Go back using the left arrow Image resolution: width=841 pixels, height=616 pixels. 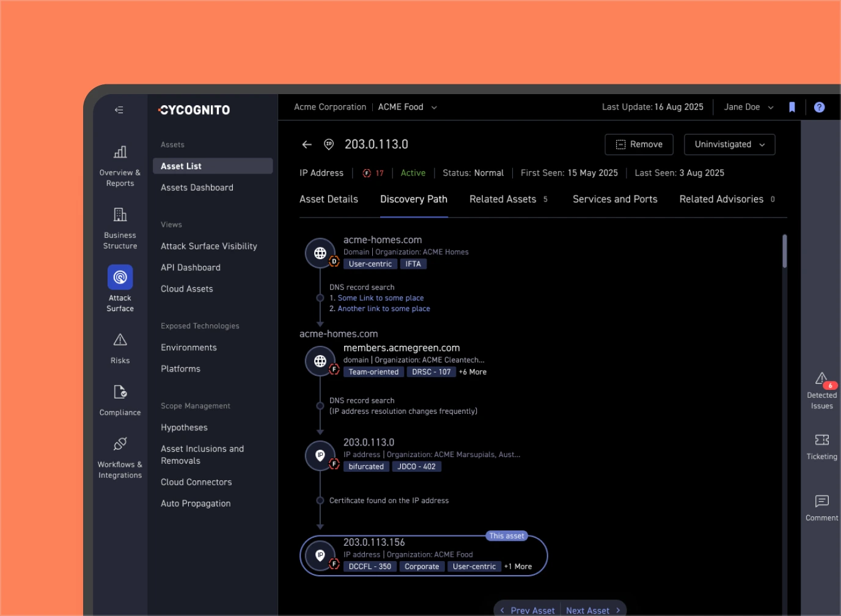click(307, 145)
